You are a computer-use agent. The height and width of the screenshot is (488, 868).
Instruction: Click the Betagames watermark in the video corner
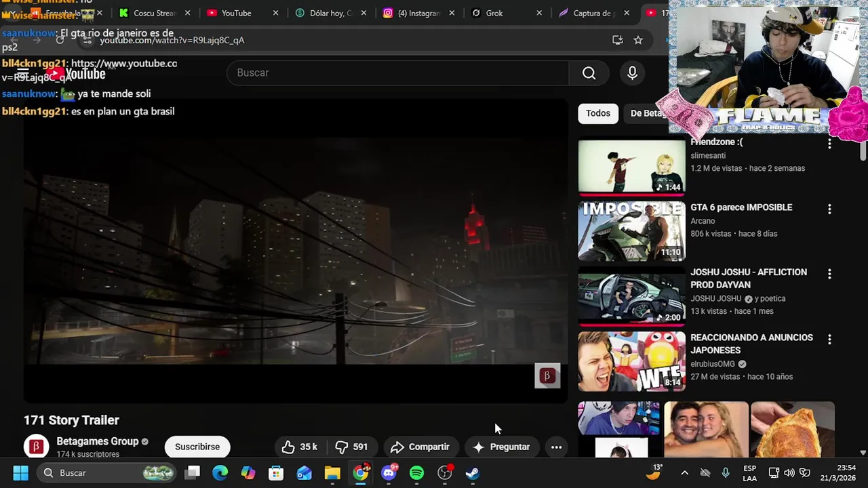pyautogui.click(x=547, y=375)
